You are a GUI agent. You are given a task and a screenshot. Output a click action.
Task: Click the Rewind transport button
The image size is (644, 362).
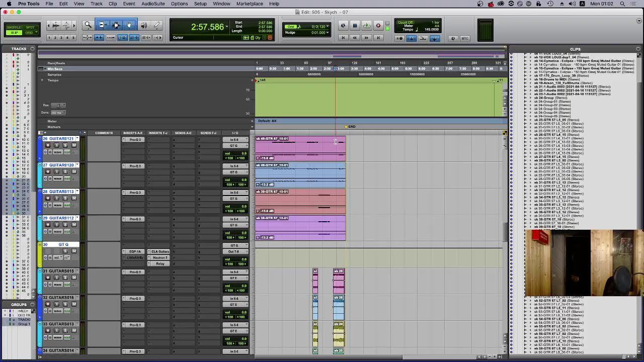point(355,38)
